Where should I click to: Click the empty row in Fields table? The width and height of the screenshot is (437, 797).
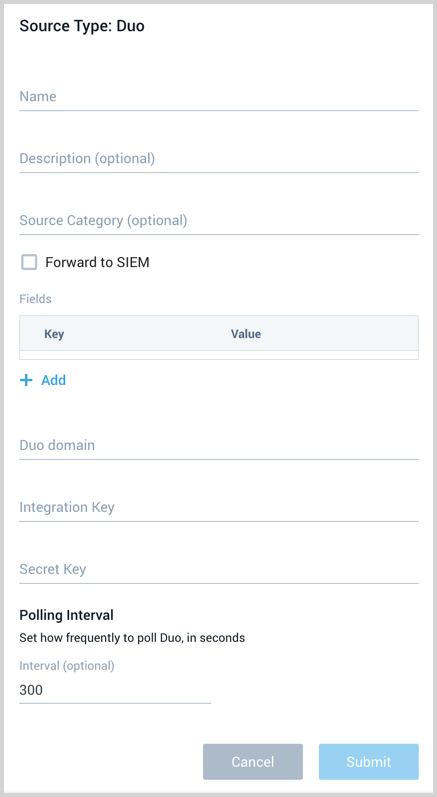(219, 355)
